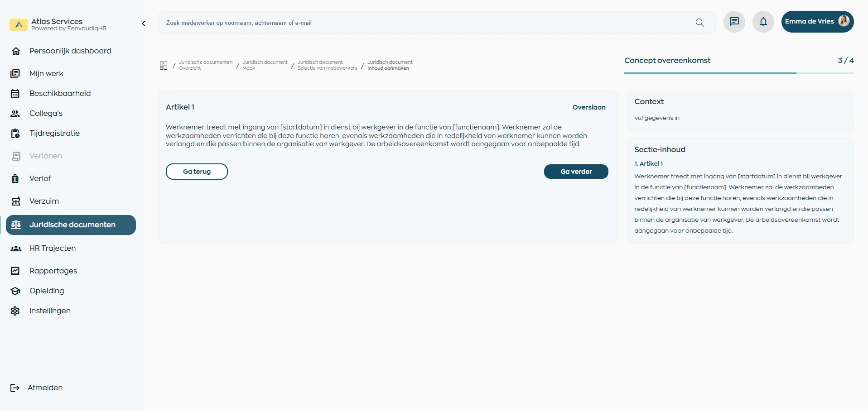Click the Verzuim calendar icon
This screenshot has height=411, width=868.
[x=16, y=201]
